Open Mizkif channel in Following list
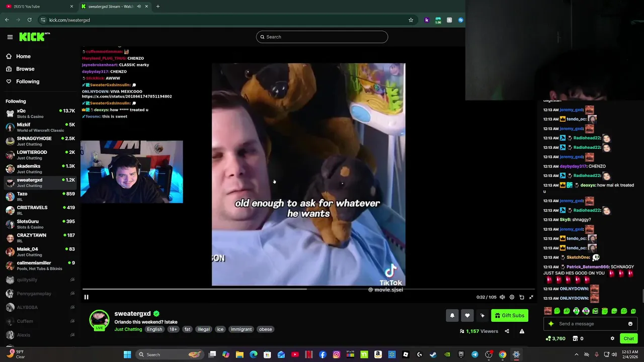This screenshot has width=644, height=362. click(x=39, y=127)
